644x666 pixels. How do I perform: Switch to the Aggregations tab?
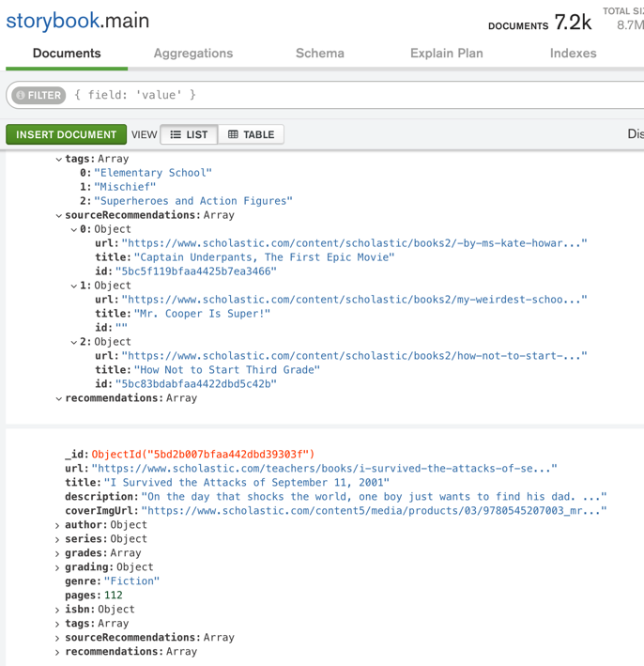(193, 54)
